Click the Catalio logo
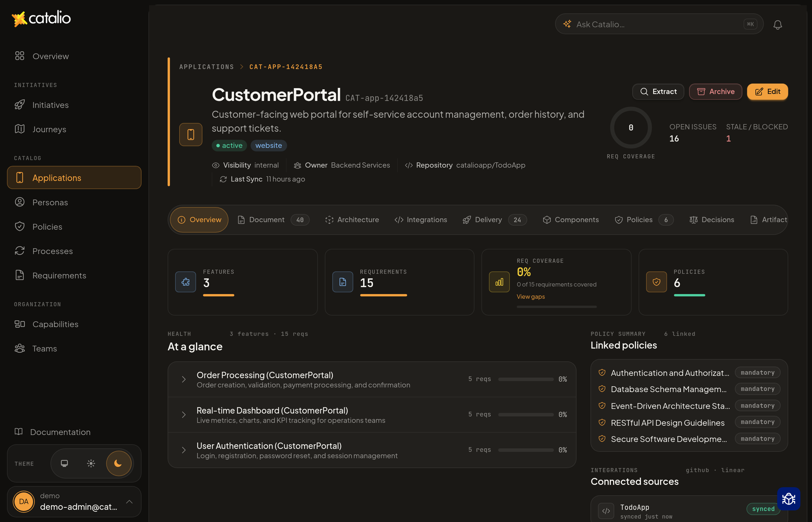Image resolution: width=812 pixels, height=522 pixels. [x=41, y=18]
